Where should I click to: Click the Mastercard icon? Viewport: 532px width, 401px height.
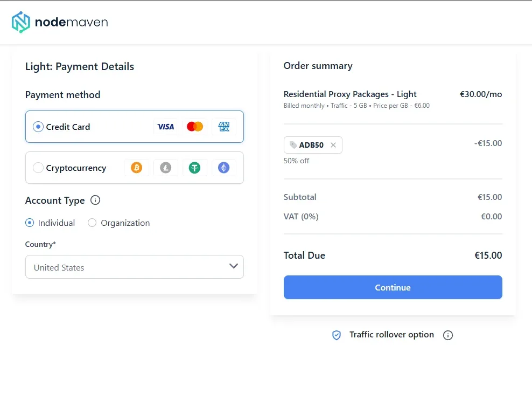pyautogui.click(x=195, y=127)
